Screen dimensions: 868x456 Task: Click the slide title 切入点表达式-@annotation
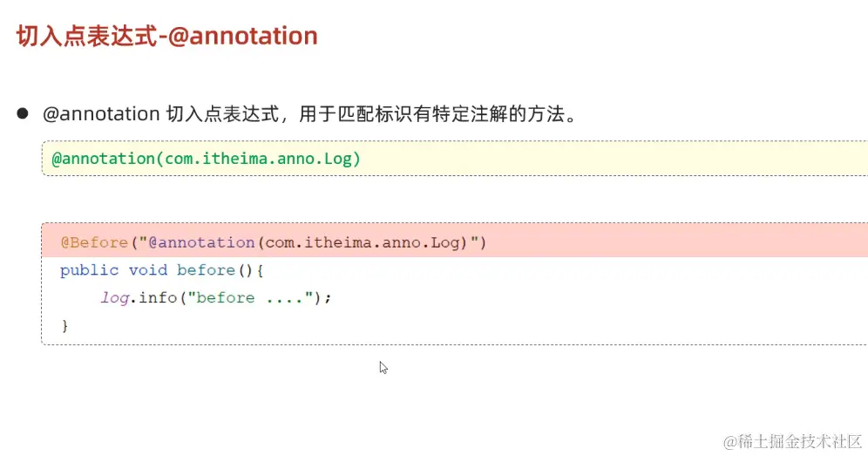(166, 36)
